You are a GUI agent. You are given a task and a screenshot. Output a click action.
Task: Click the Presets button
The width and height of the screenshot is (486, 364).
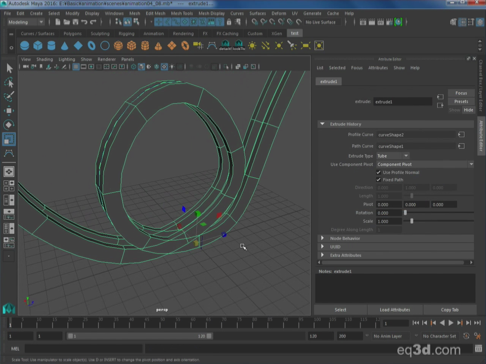pyautogui.click(x=461, y=101)
